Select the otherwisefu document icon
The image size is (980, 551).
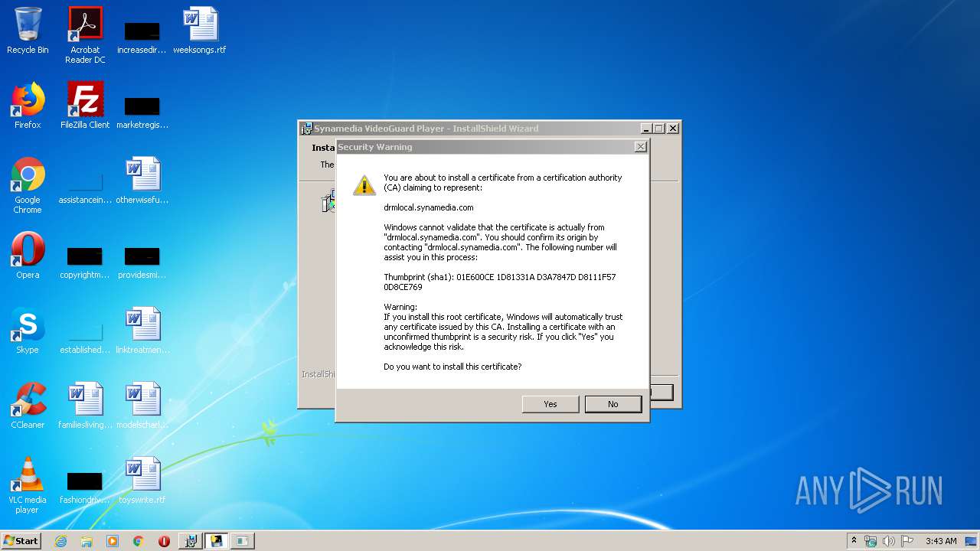(142, 181)
